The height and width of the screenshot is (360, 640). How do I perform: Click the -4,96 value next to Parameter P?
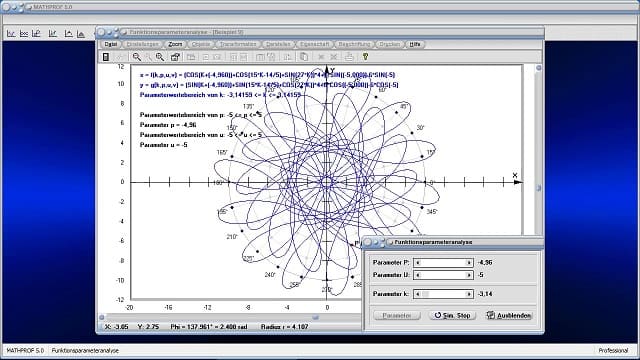pos(484,262)
